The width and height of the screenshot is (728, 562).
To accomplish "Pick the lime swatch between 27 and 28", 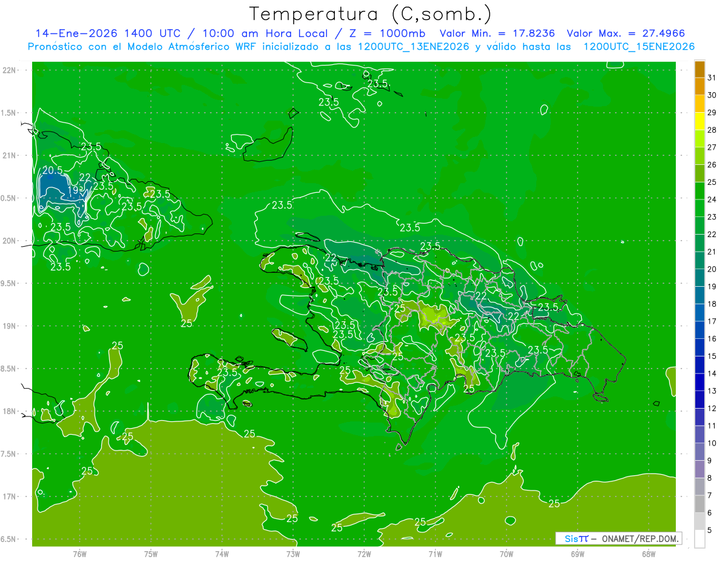I will click(699, 139).
